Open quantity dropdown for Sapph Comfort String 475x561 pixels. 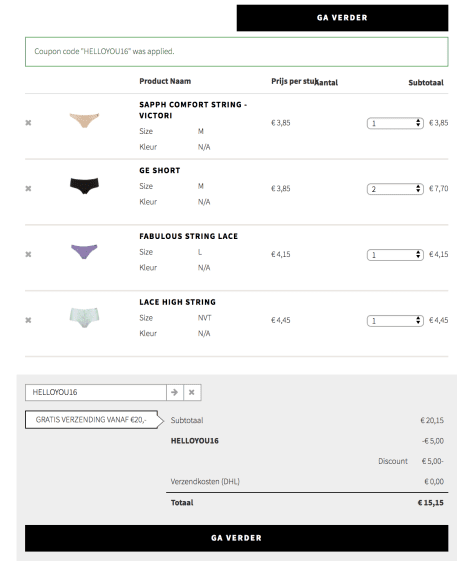395,123
